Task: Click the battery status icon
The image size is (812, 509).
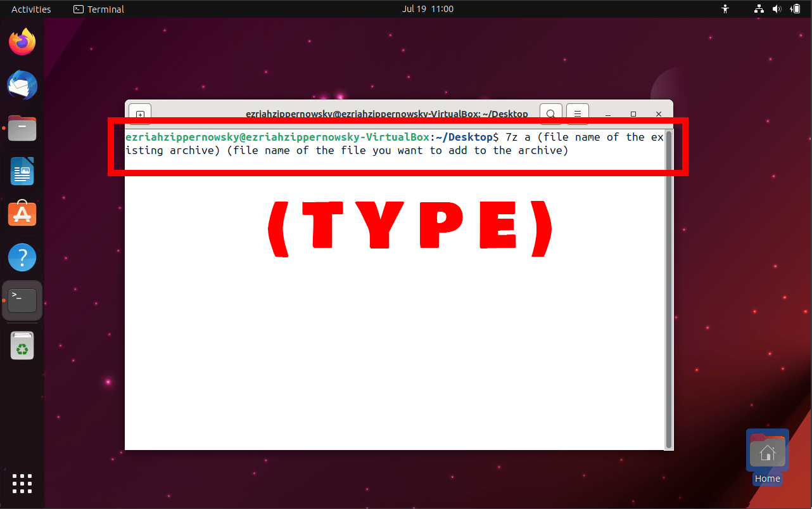Action: click(x=795, y=9)
